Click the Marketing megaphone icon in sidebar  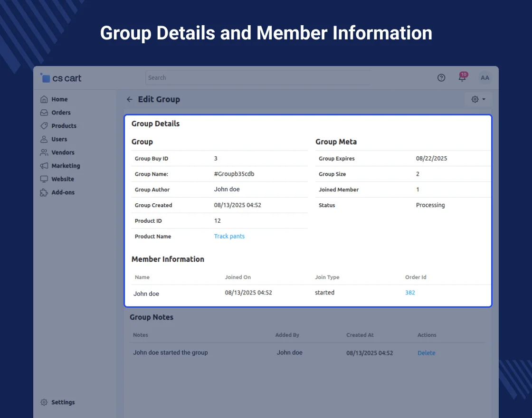[44, 166]
